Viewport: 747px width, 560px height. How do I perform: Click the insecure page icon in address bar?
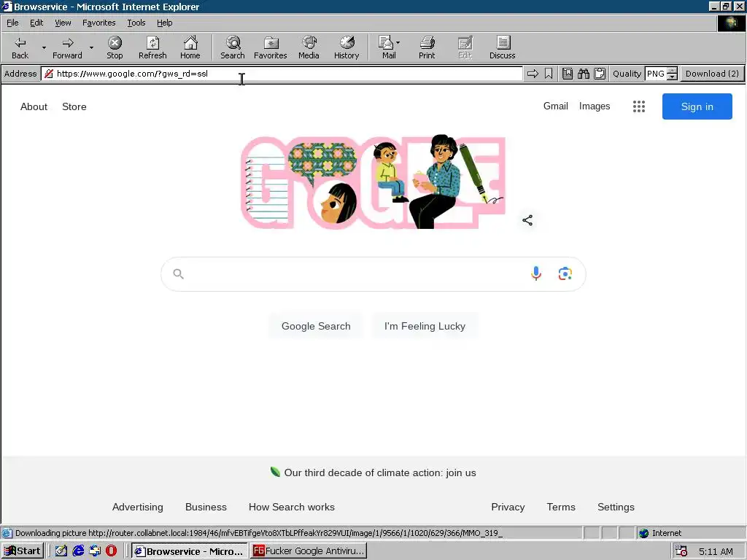[x=49, y=74]
